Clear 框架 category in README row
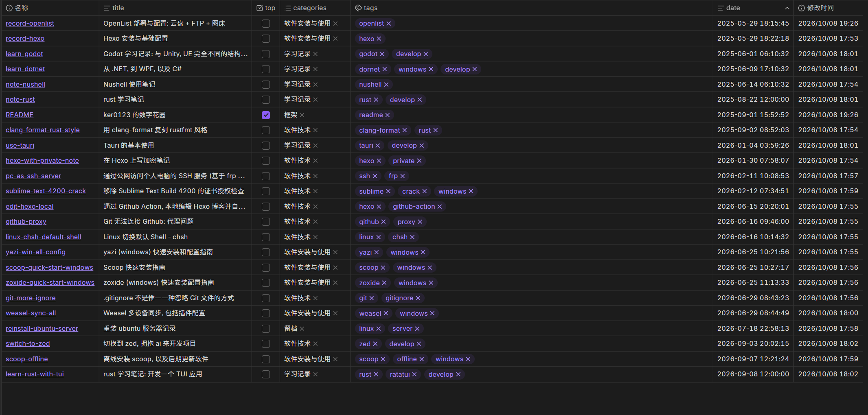 302,115
